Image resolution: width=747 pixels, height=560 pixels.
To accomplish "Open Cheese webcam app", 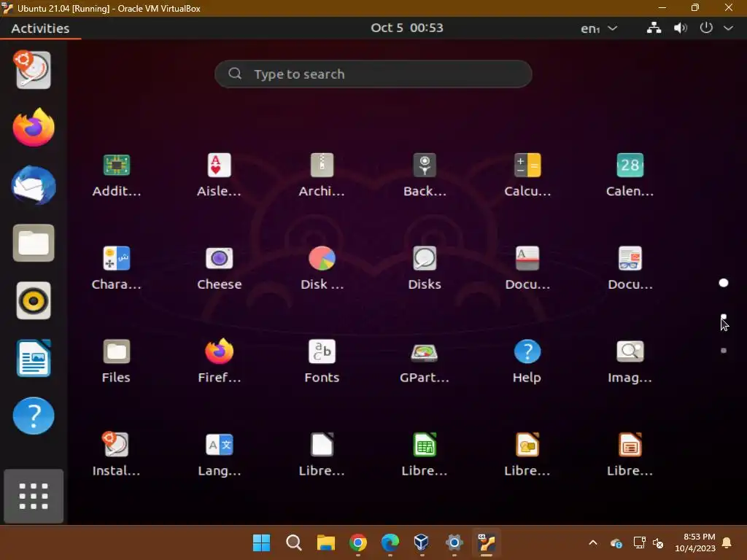I will click(x=219, y=268).
